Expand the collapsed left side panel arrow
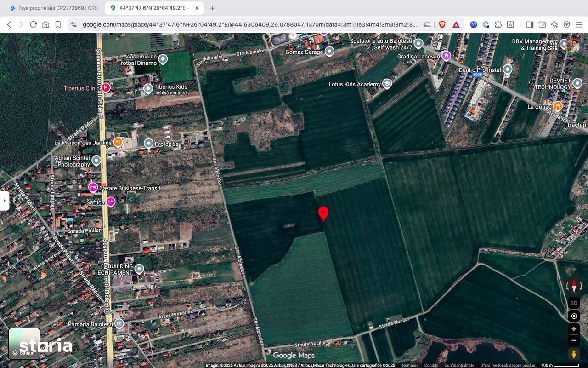Screen dimensions: 588x368 (x=5, y=201)
